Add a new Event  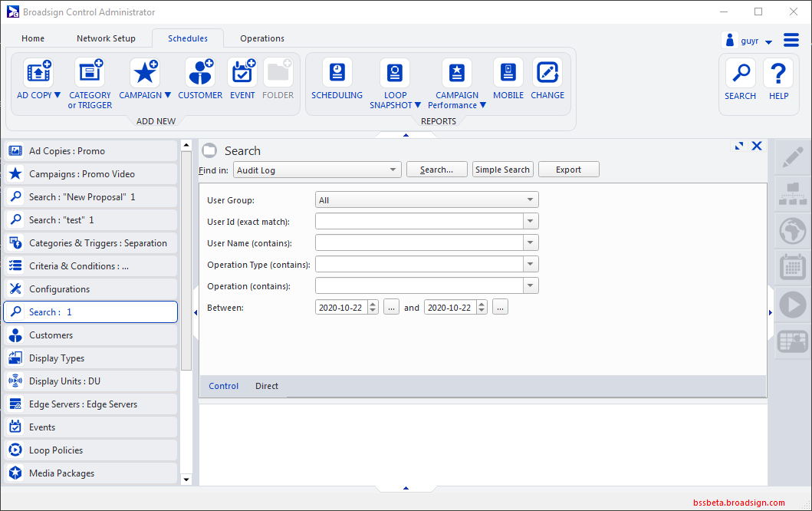(x=242, y=73)
